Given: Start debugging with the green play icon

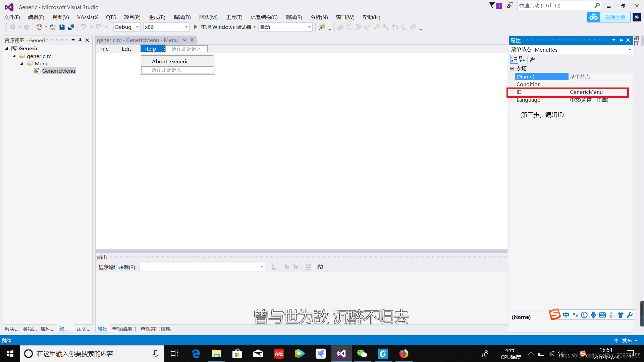Looking at the screenshot, I should [196, 27].
